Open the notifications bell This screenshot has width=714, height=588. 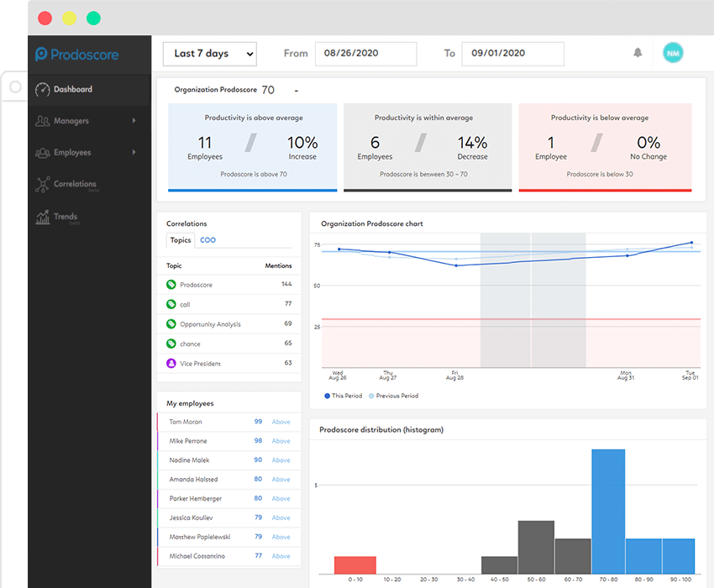tap(638, 53)
